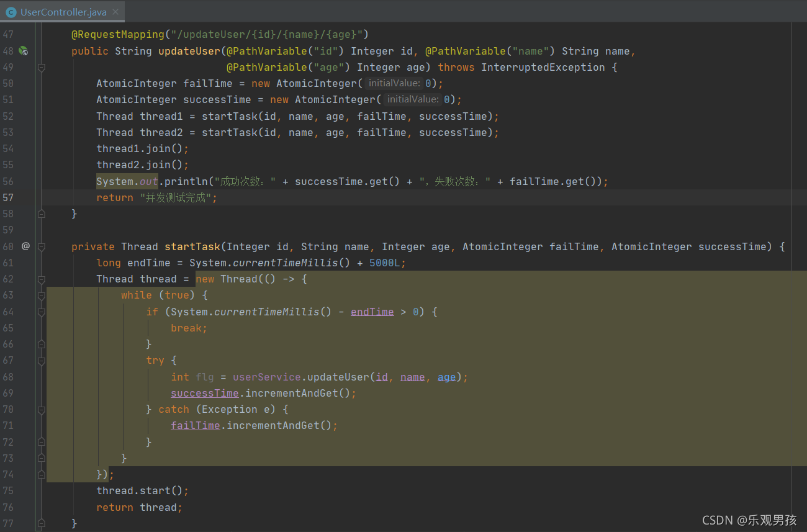Click userService.updateUser call on line 68
Viewport: 807px width, 532px height.
[301, 377]
